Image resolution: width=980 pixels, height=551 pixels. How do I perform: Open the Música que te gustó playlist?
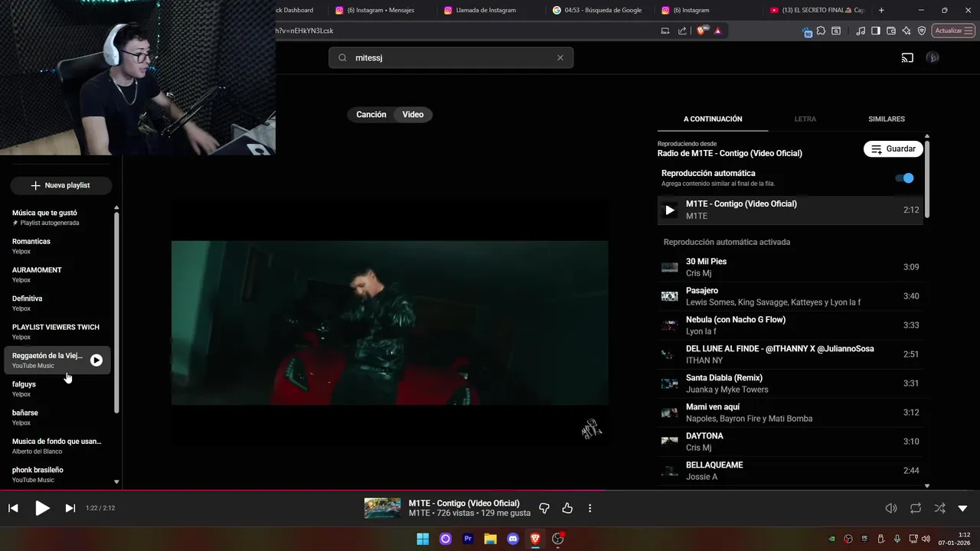[57, 217]
